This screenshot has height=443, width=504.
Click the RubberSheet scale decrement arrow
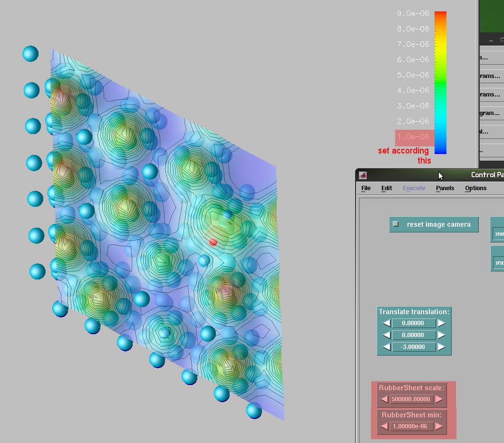pos(384,399)
